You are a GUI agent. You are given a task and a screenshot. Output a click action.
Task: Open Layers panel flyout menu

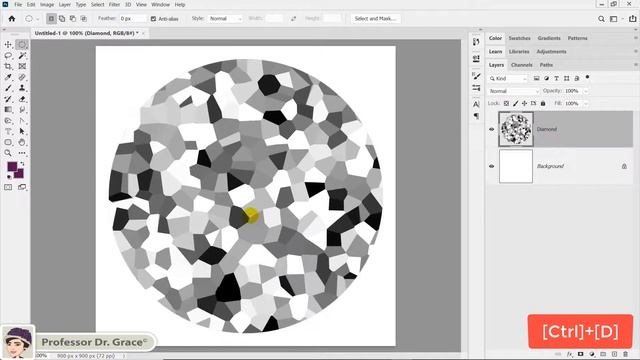[x=636, y=64]
